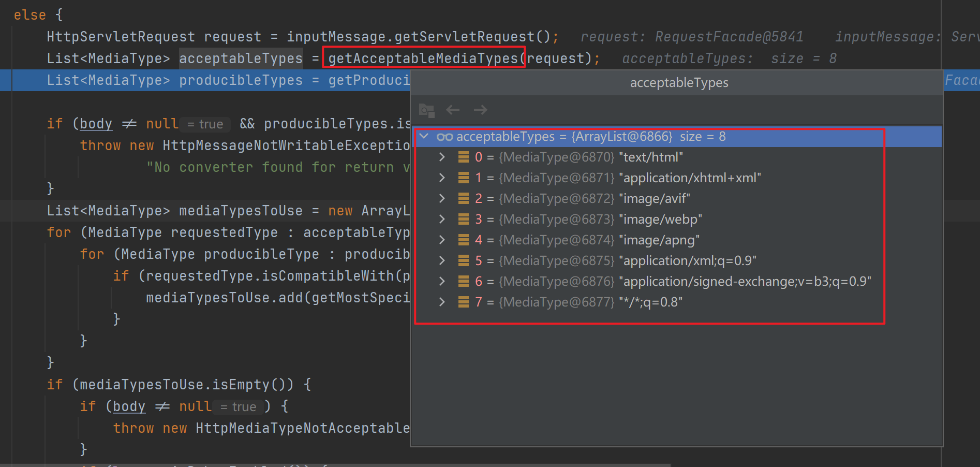Click the list icon of element 7 "*/*;q=0.8"
The image size is (980, 467).
coord(464,302)
